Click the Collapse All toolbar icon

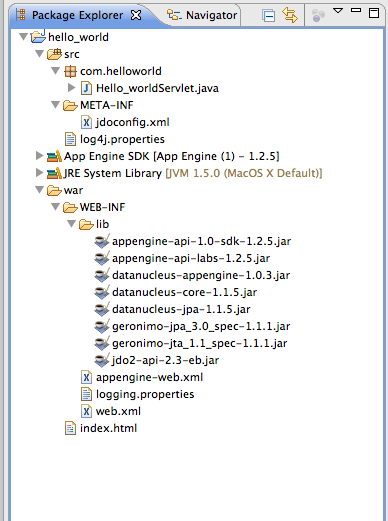(268, 15)
